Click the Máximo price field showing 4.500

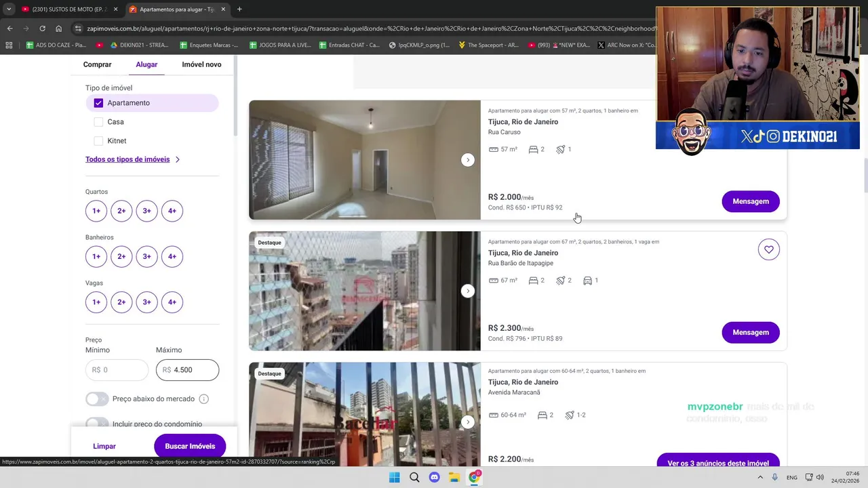click(187, 370)
